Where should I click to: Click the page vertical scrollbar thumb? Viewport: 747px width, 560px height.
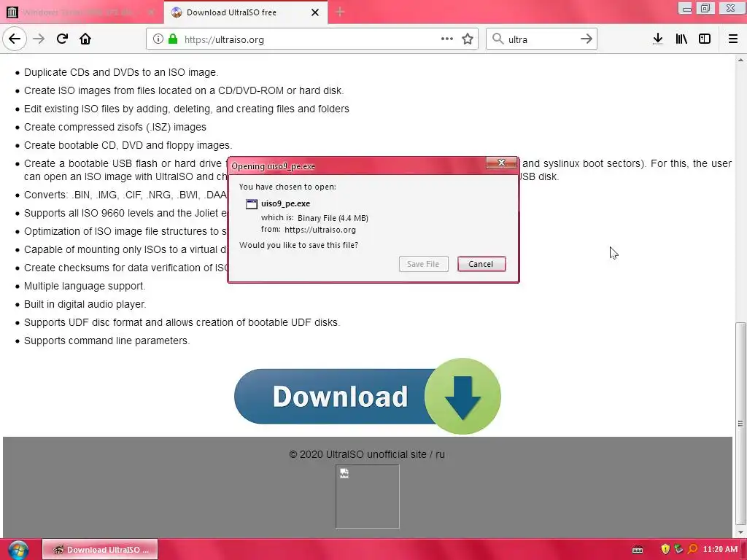[740, 424]
